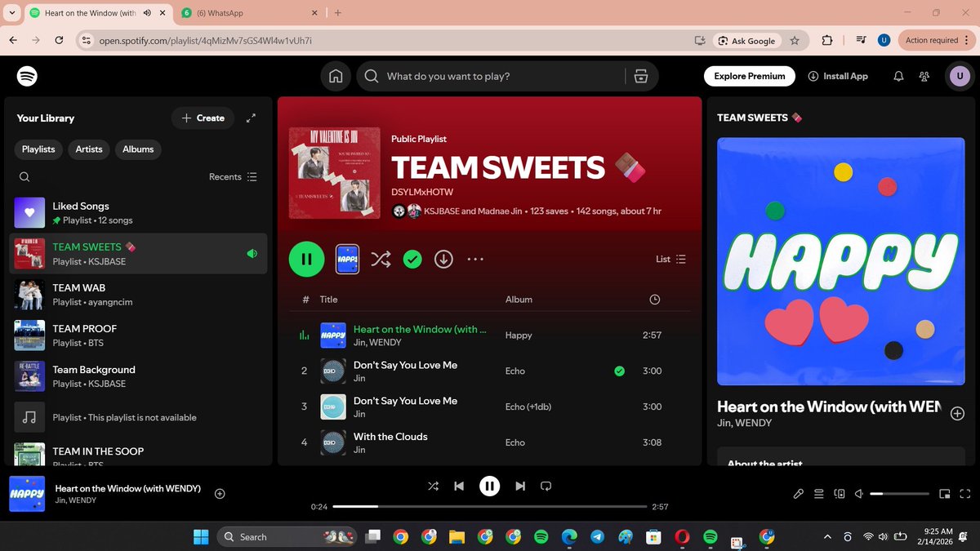Viewport: 980px width, 551px height.
Task: Adjust the volume slider
Action: pos(899,494)
